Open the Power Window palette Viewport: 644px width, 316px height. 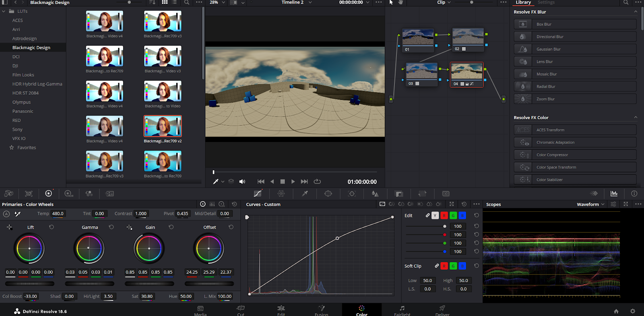(328, 194)
